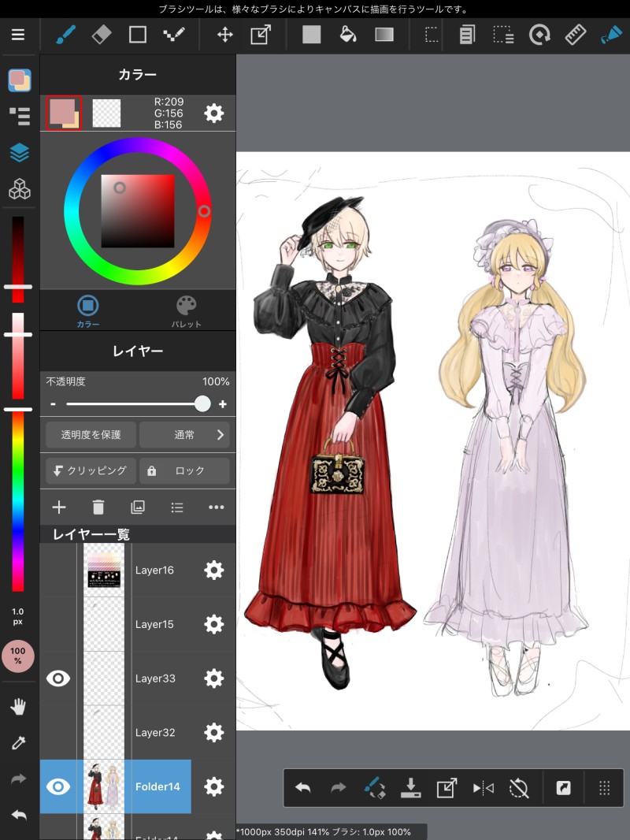Delete layer with trash icon
The width and height of the screenshot is (630, 840).
[x=98, y=507]
